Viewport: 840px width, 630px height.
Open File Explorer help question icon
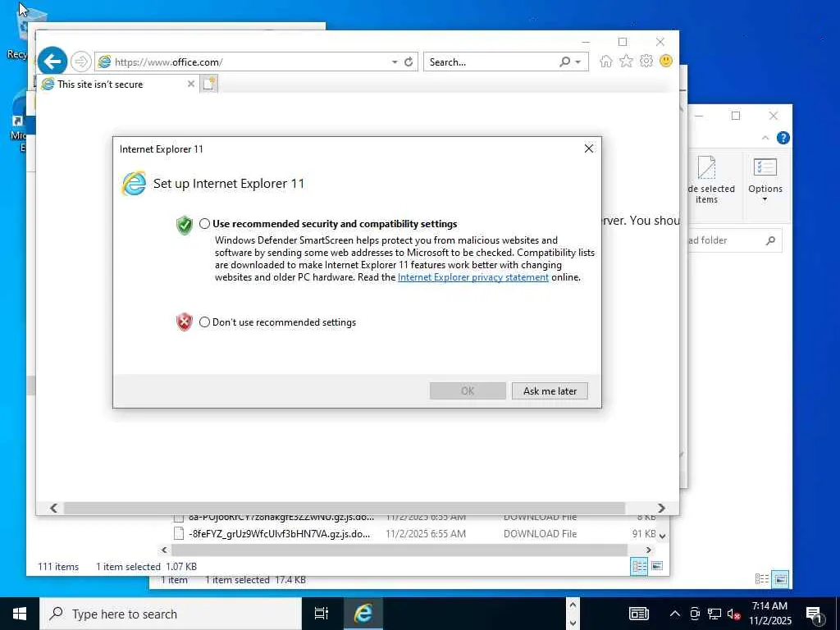(x=783, y=138)
